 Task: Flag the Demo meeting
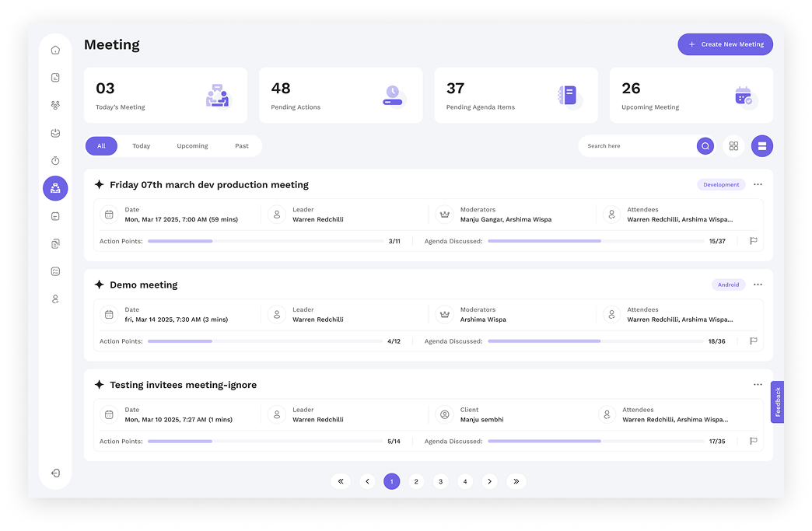(x=753, y=341)
